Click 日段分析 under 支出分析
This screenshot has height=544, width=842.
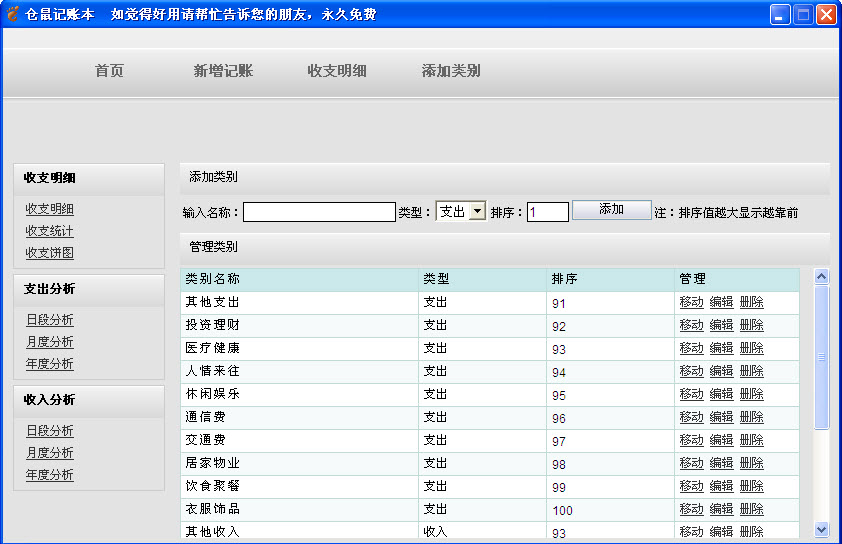tap(49, 320)
